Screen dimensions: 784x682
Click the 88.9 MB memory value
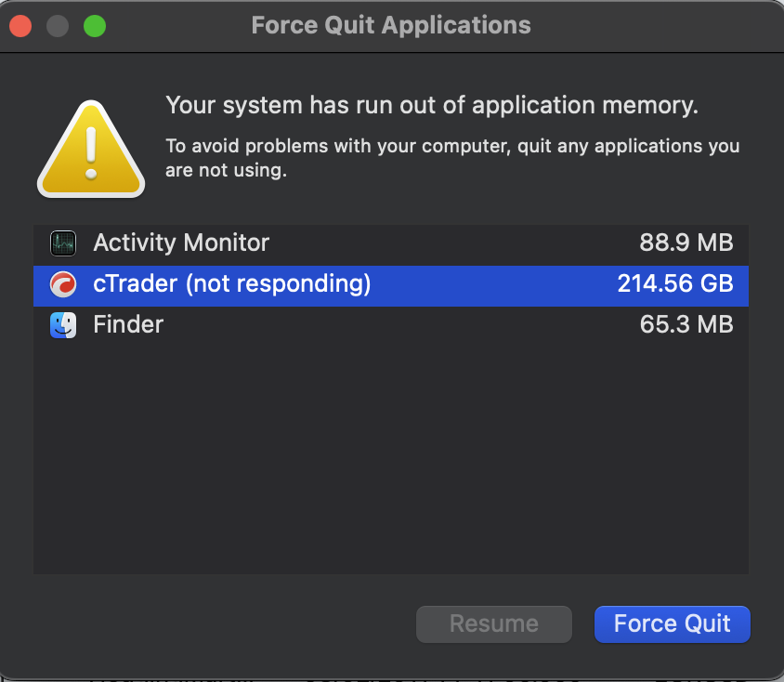[686, 243]
